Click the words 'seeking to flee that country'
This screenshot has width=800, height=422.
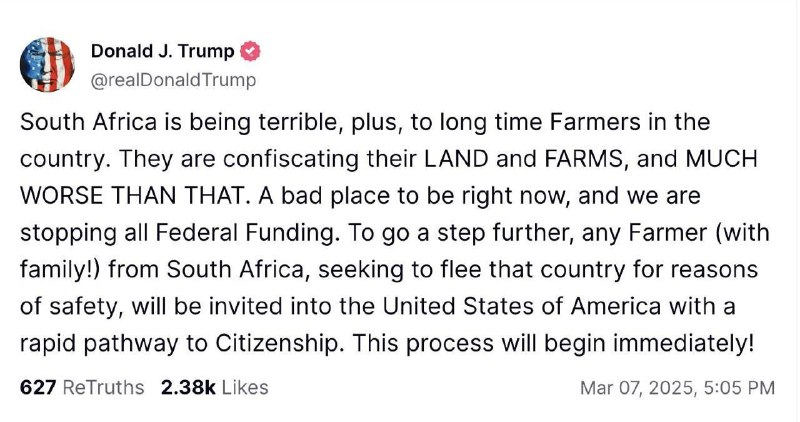pos(471,269)
